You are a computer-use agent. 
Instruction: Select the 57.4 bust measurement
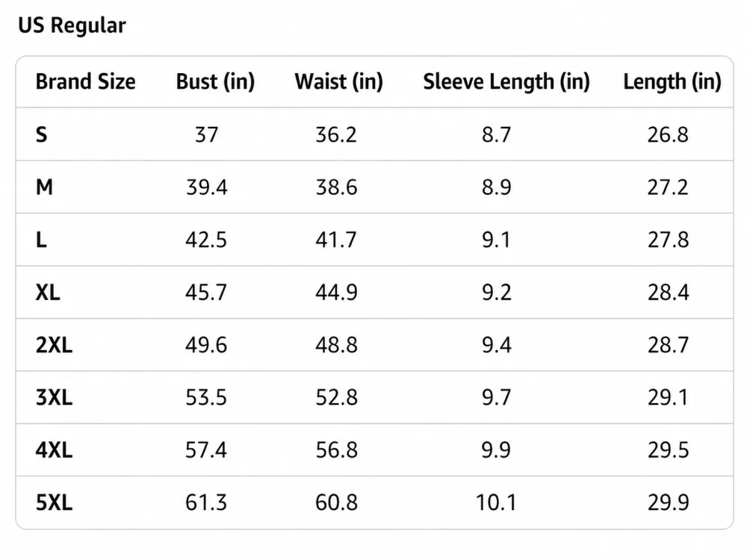[x=206, y=450]
